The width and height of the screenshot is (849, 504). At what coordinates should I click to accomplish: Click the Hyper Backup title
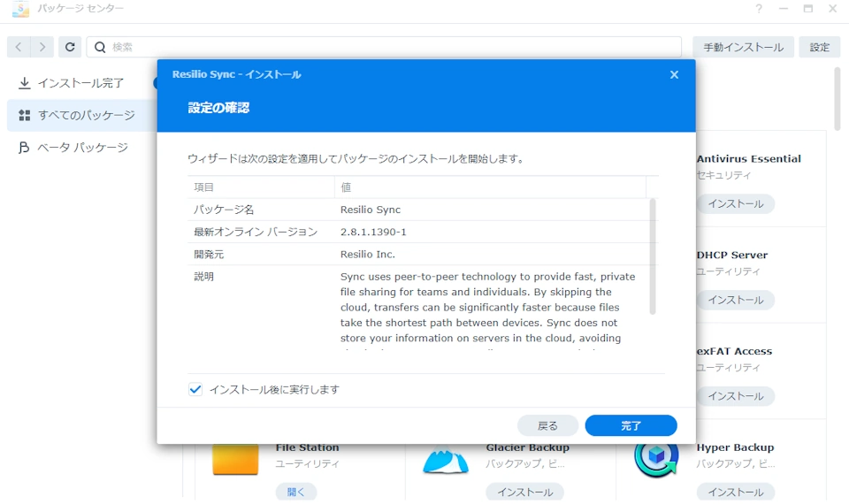(735, 447)
